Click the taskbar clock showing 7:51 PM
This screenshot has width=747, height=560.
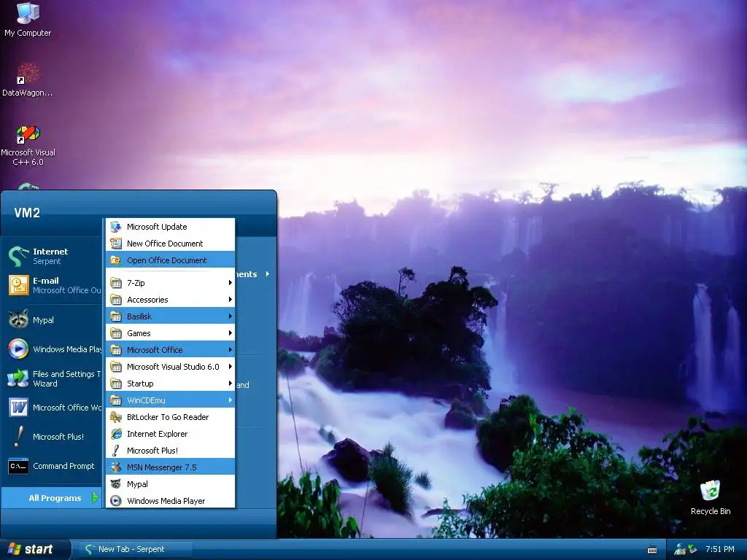720,549
